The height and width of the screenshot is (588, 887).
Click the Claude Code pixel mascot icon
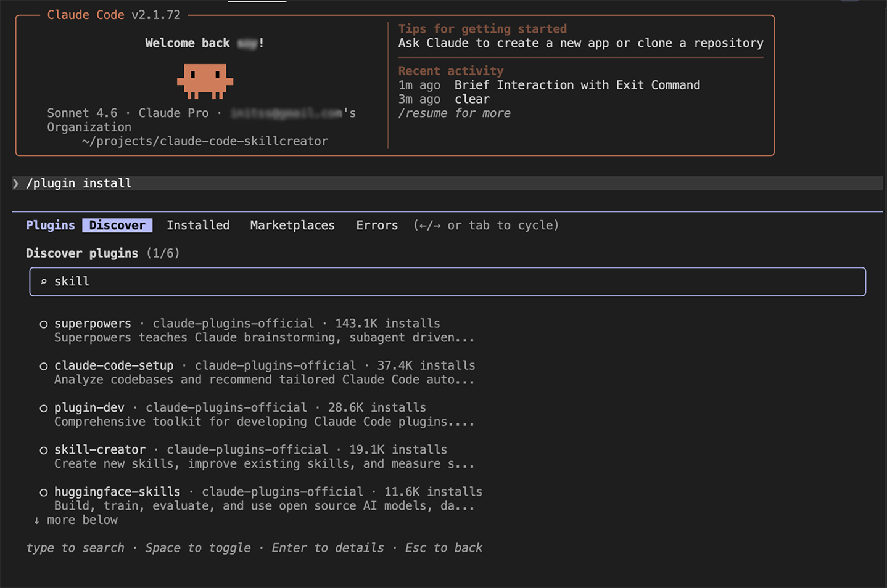[205, 81]
